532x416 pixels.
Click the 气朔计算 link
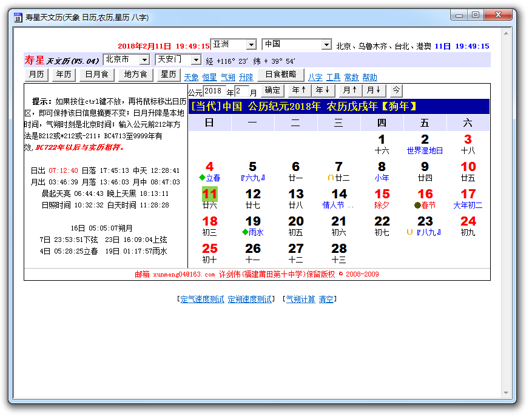coord(300,299)
